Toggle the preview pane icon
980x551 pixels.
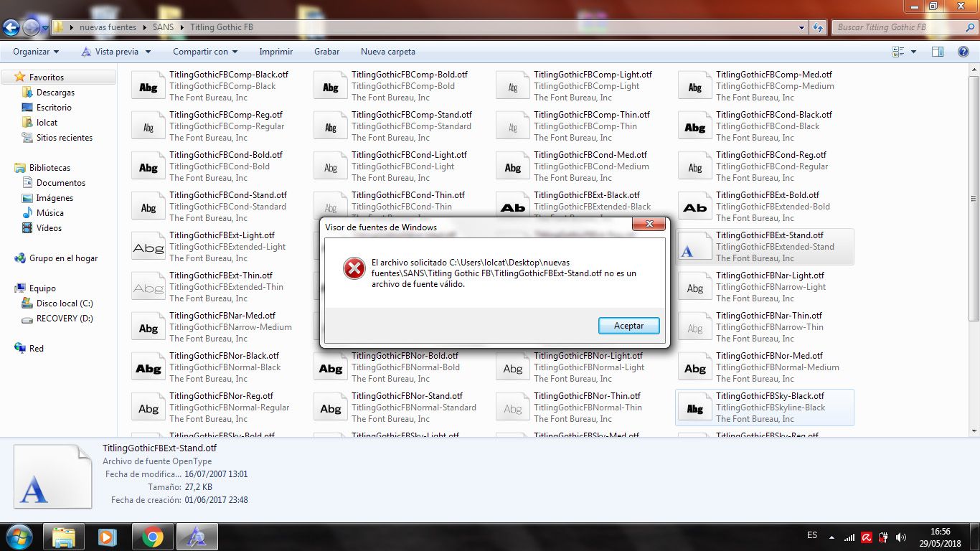(938, 52)
